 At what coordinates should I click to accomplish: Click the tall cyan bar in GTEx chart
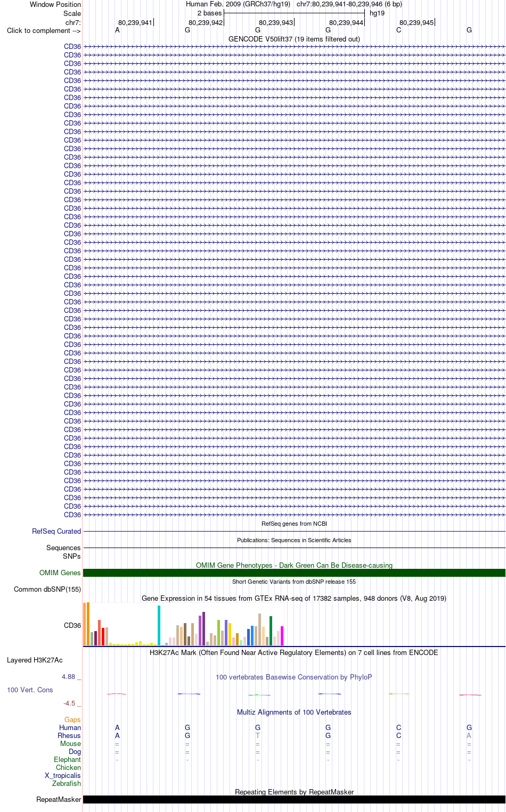point(159,625)
